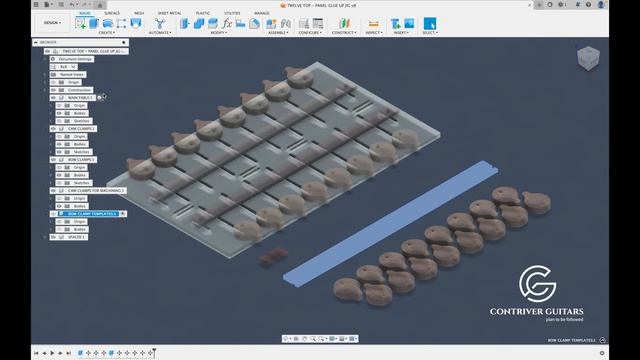The width and height of the screenshot is (640, 360).
Task: Select the Insert Canvas image icon
Action: (409, 23)
